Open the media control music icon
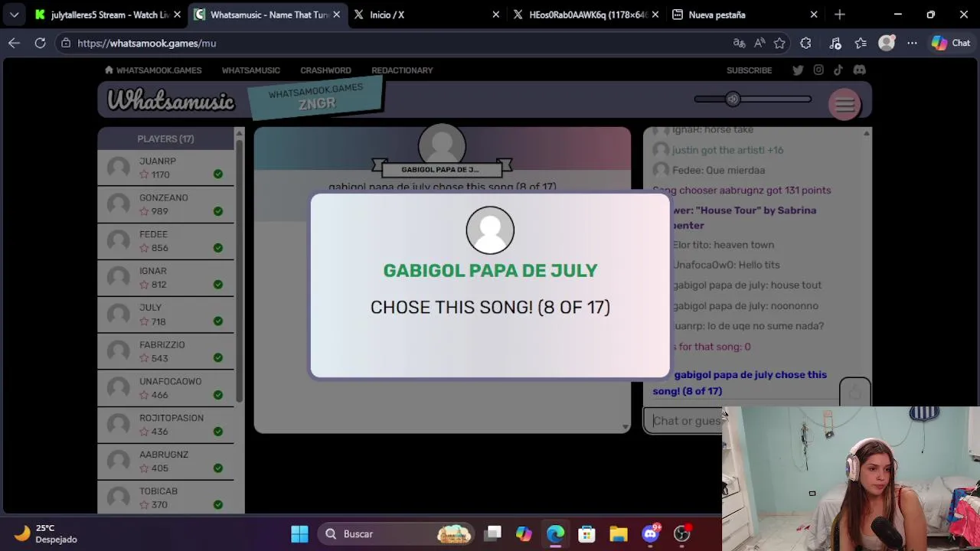Viewport: 980px width, 551px height. coord(835,44)
